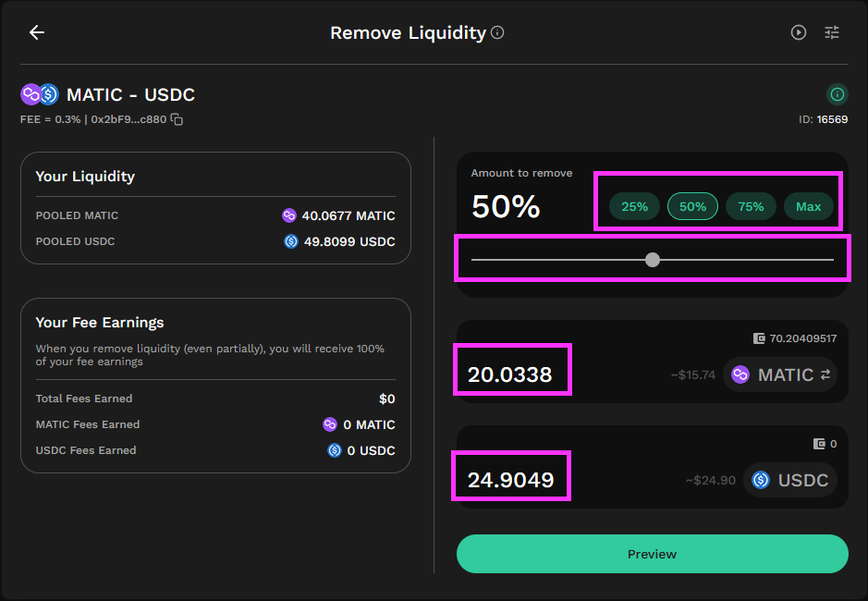
Task: Open transaction settings sliders icon
Action: pos(832,32)
